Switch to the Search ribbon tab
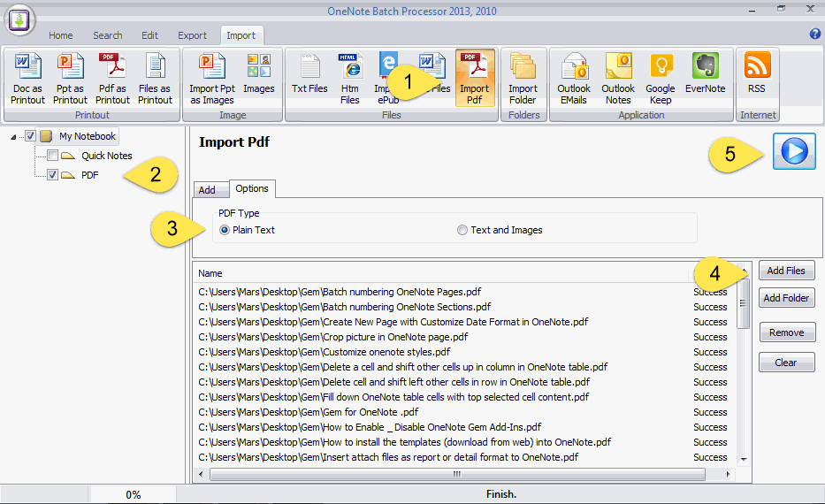 [x=107, y=35]
